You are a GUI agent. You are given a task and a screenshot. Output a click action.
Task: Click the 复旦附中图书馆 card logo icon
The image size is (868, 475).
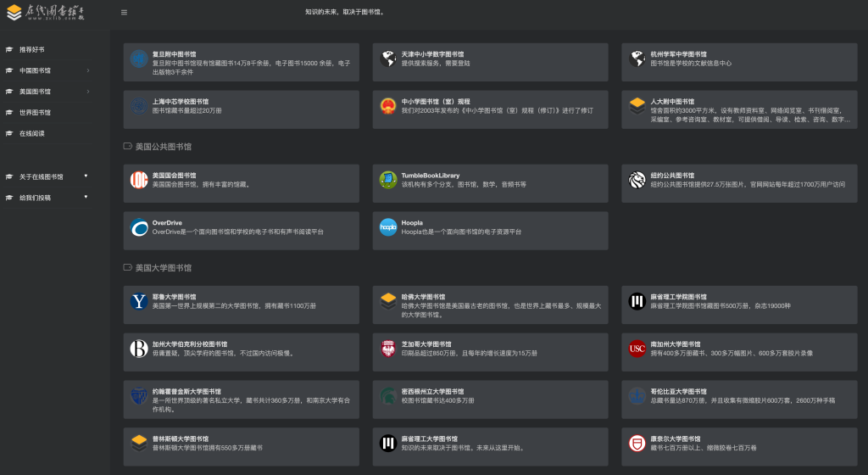(139, 59)
